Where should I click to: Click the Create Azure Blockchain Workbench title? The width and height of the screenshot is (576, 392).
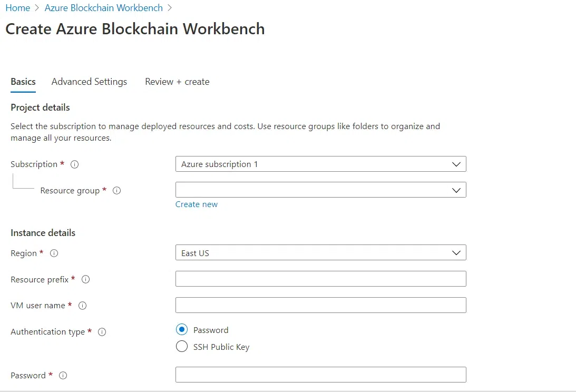135,29
